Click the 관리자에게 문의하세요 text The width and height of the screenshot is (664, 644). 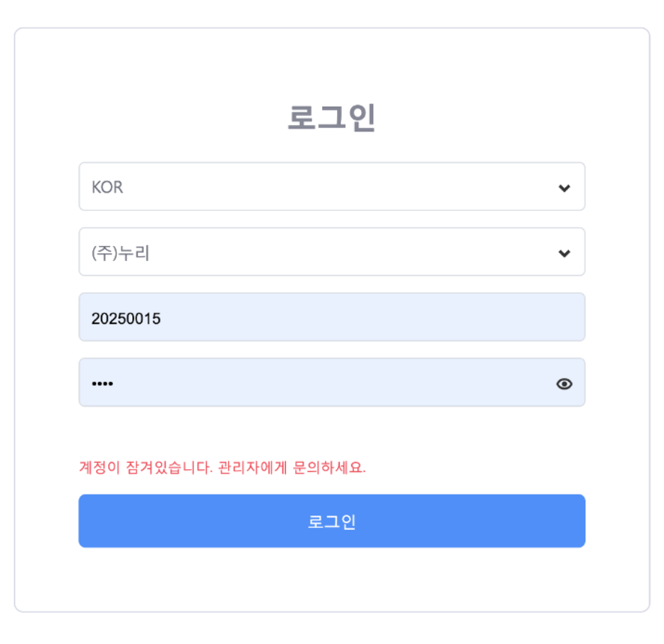click(x=291, y=468)
